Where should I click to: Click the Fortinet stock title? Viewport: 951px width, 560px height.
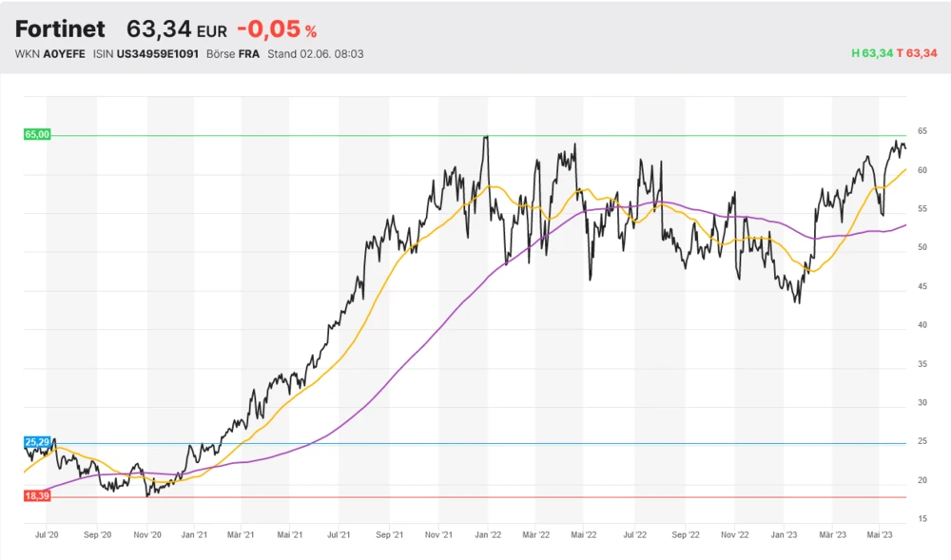[60, 29]
